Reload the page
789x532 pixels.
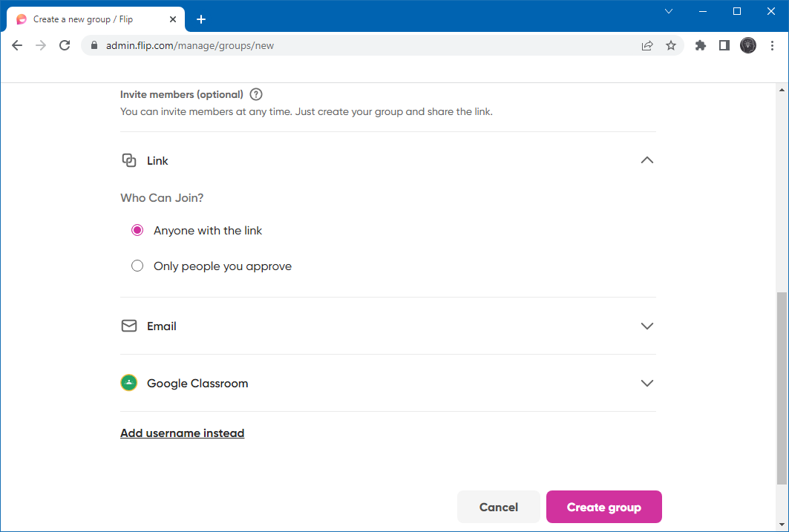coord(65,45)
